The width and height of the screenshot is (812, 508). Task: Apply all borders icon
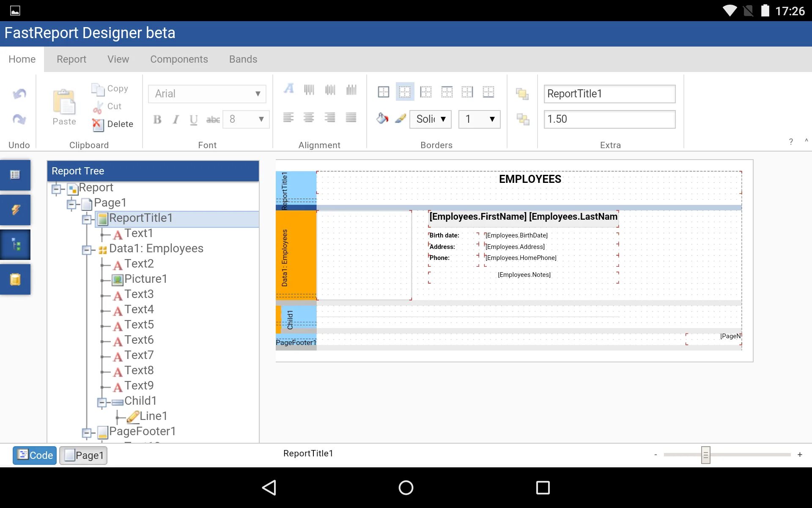pyautogui.click(x=384, y=92)
